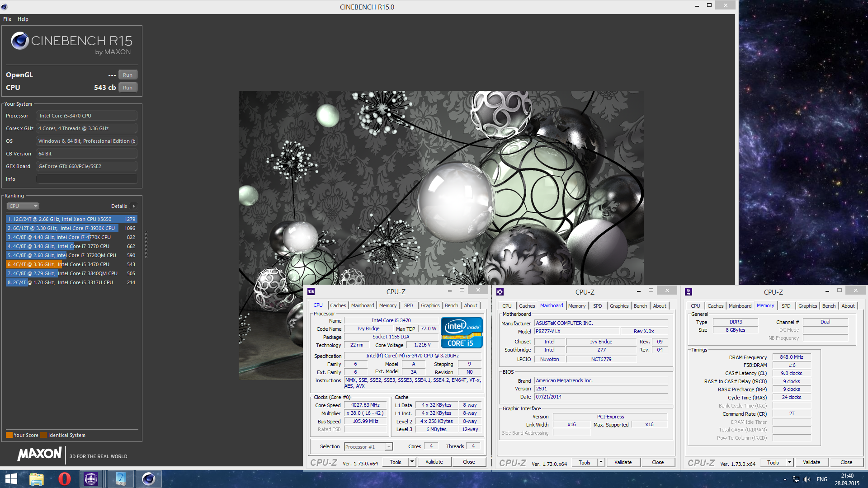Switch first CPU-Z window to SPD tab
The width and height of the screenshot is (868, 488).
click(x=408, y=305)
